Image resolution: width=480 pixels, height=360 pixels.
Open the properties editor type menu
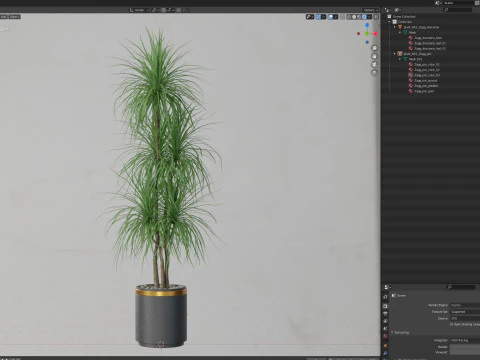point(388,287)
